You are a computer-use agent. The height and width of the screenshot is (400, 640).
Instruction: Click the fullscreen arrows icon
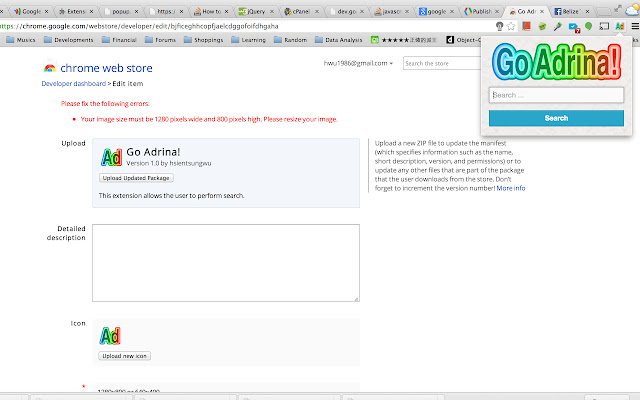coord(618,8)
